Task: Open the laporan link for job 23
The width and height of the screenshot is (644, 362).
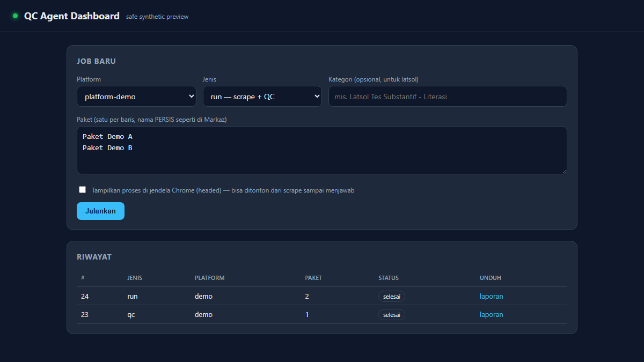Action: [x=492, y=314]
